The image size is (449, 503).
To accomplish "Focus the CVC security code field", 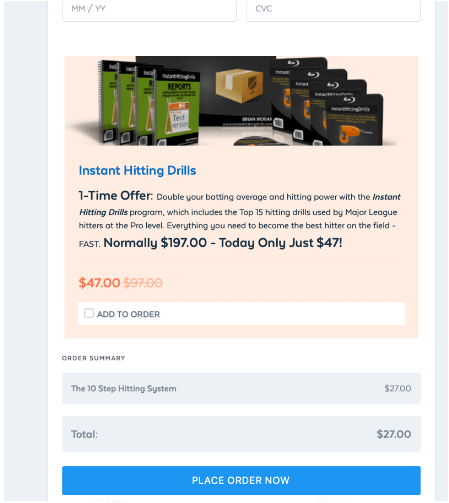I will [333, 9].
